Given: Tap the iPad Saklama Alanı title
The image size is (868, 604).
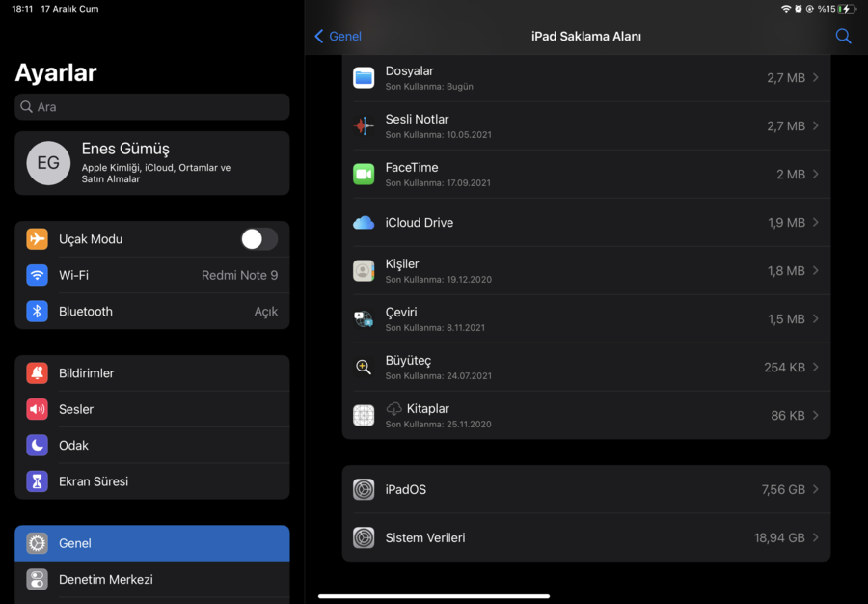Looking at the screenshot, I should tap(586, 36).
